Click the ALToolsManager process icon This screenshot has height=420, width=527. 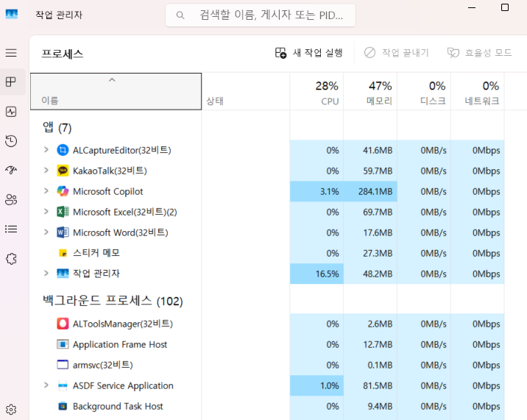(63, 324)
